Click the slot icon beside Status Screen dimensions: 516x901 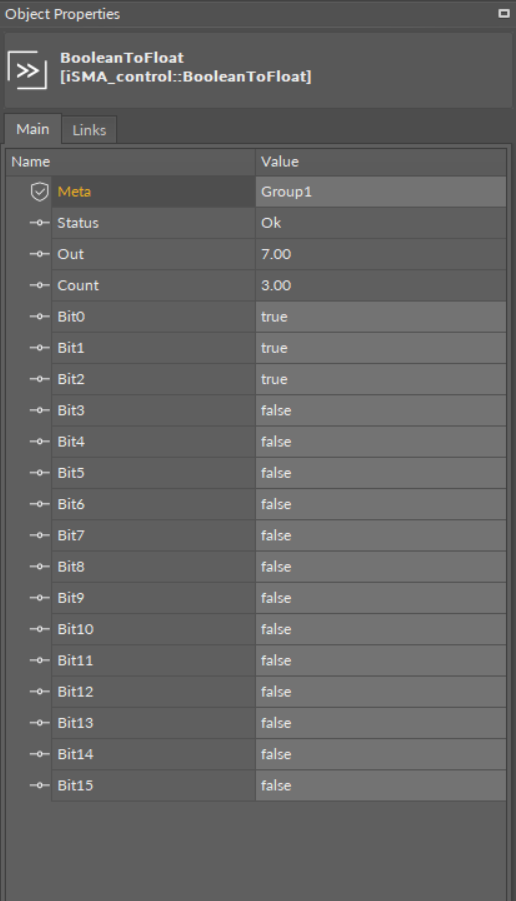pos(39,223)
